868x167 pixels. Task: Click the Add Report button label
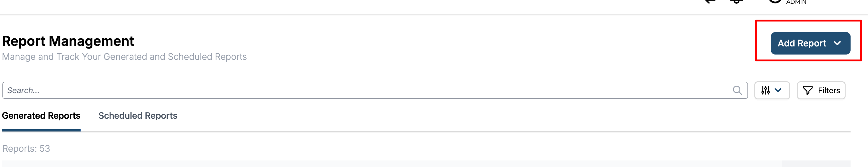(801, 43)
